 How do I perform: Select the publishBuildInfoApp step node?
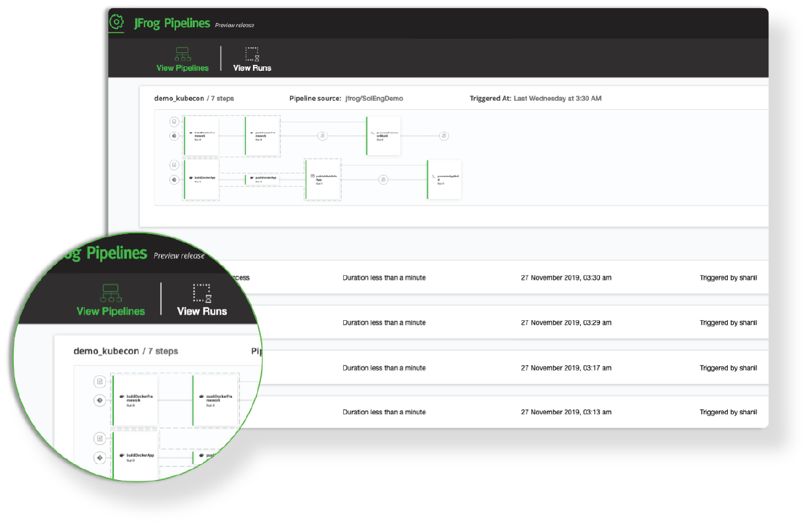(x=323, y=179)
